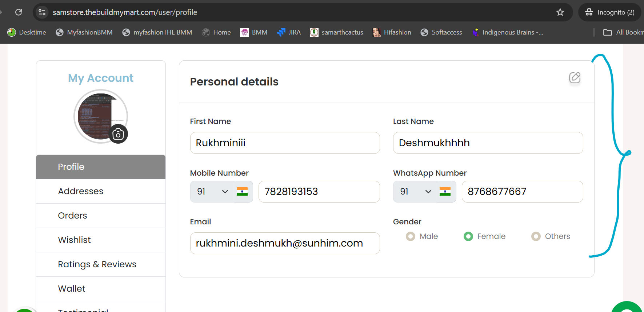The height and width of the screenshot is (312, 644).
Task: Click the India flag beside WhatsApp Number
Action: pyautogui.click(x=445, y=191)
